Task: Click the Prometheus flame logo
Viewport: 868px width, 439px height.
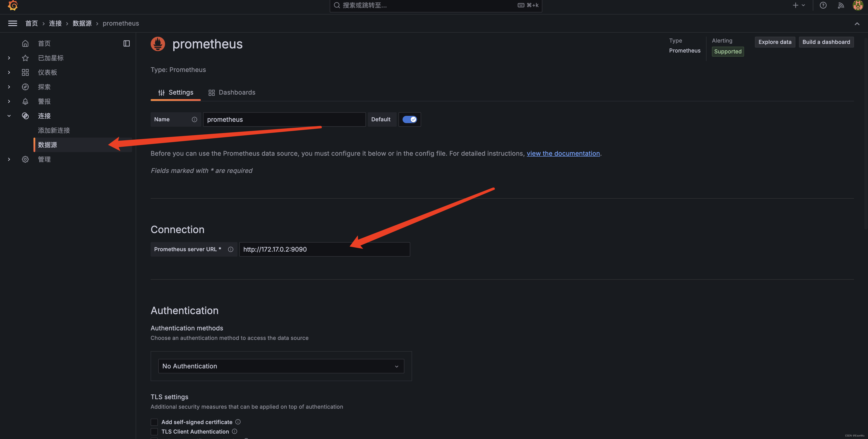Action: coord(158,44)
